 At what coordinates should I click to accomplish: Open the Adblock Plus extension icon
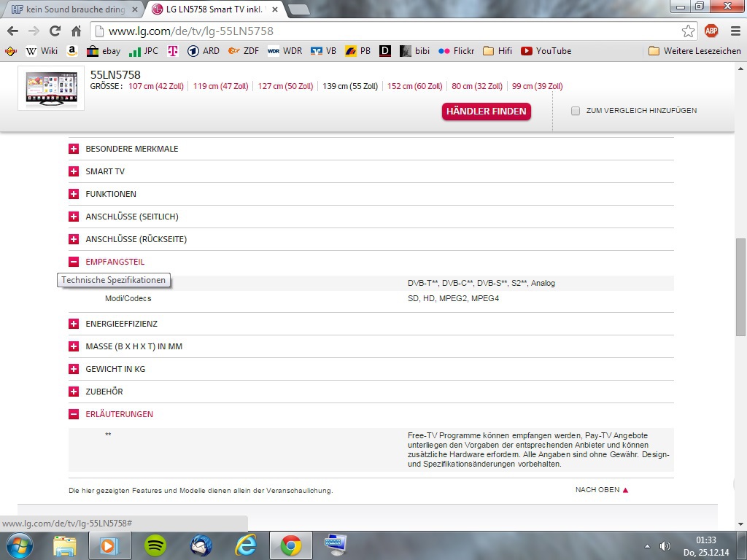click(x=711, y=31)
